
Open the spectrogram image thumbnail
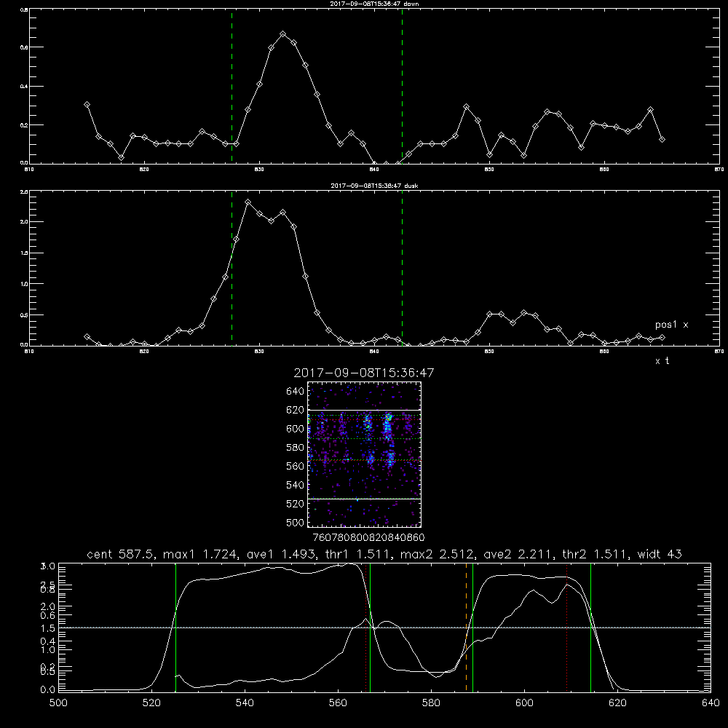[x=365, y=454]
